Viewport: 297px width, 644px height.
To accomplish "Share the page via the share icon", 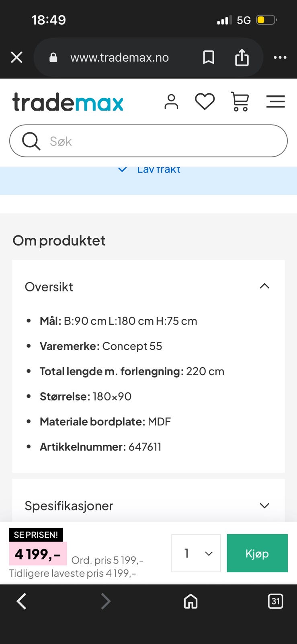I will click(242, 57).
